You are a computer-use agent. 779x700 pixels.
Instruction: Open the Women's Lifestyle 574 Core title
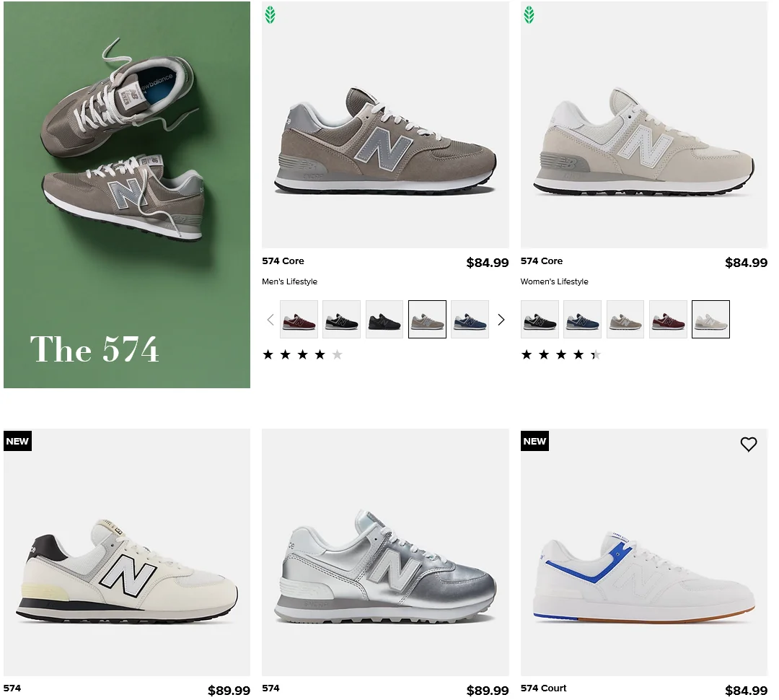click(542, 261)
